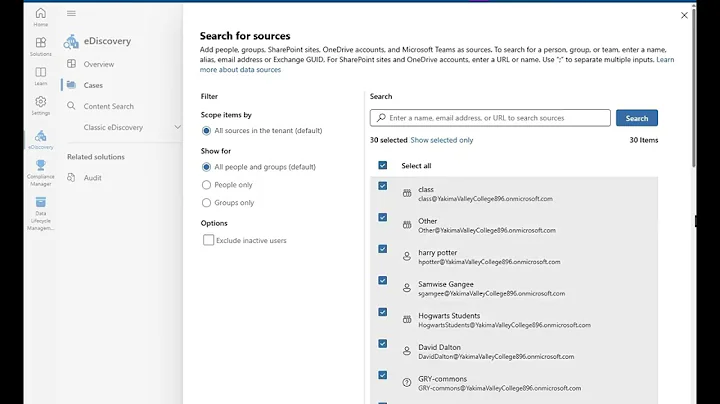Image resolution: width=720 pixels, height=404 pixels.
Task: Open Audit under Related solutions
Action: click(92, 178)
